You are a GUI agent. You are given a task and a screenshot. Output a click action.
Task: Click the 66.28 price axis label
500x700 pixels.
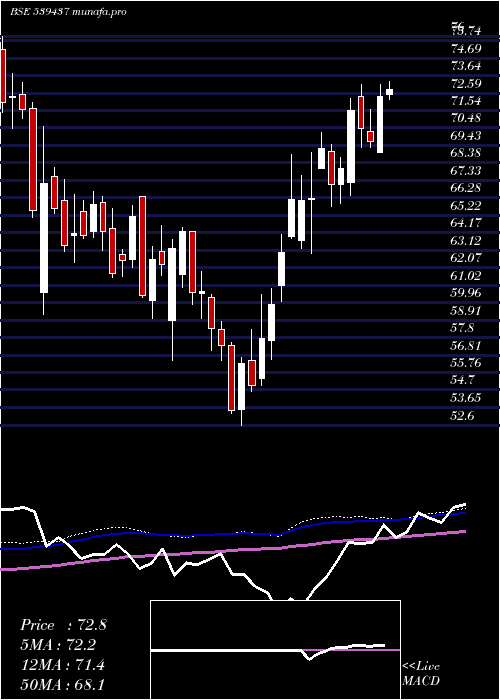[466, 188]
